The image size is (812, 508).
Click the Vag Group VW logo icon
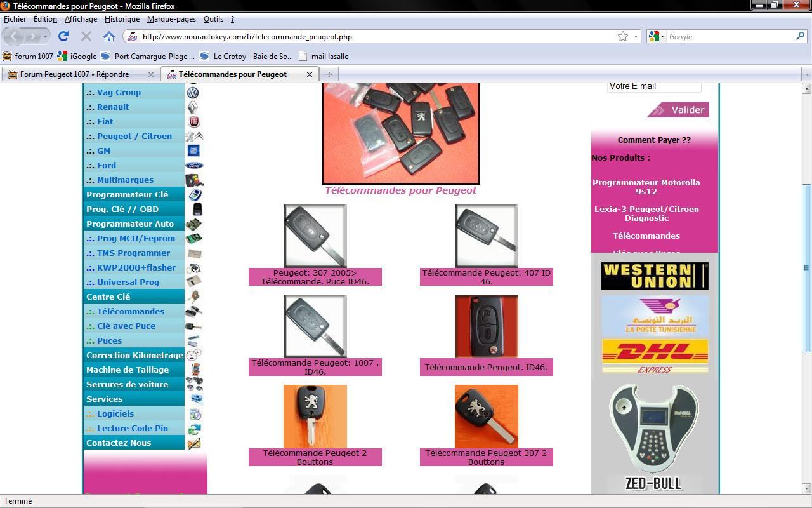tap(193, 92)
